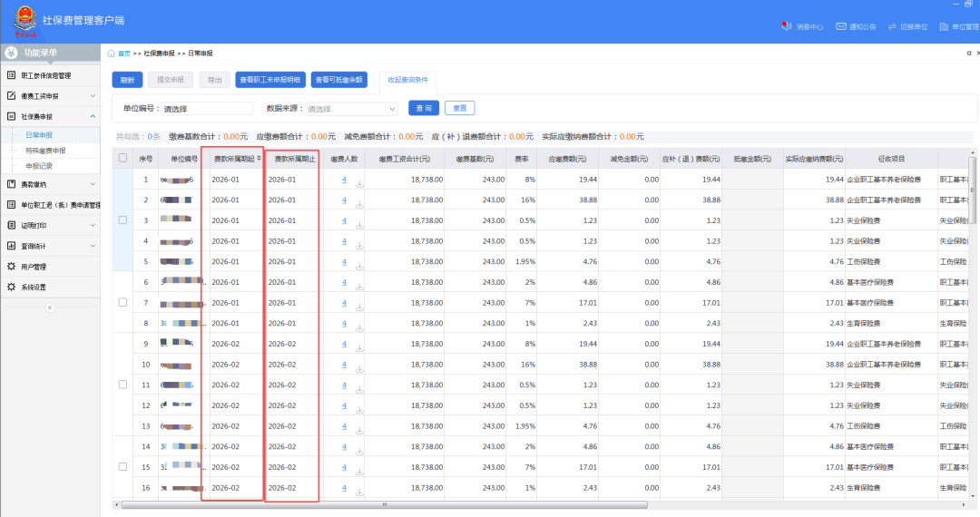The height and width of the screenshot is (517, 980).
Task: Click 收起查询条件 tab
Action: (x=408, y=80)
